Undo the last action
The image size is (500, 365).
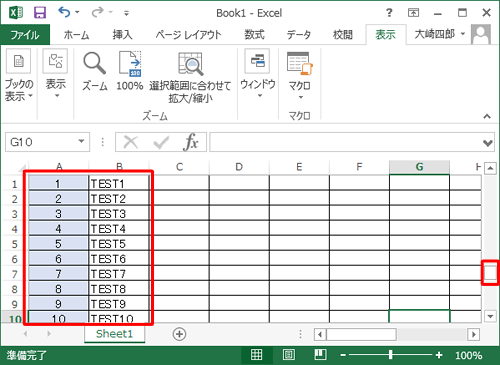point(64,12)
